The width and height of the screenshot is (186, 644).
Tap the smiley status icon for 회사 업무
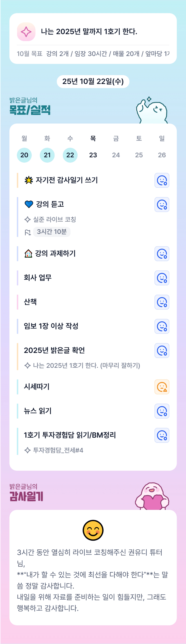162,278
